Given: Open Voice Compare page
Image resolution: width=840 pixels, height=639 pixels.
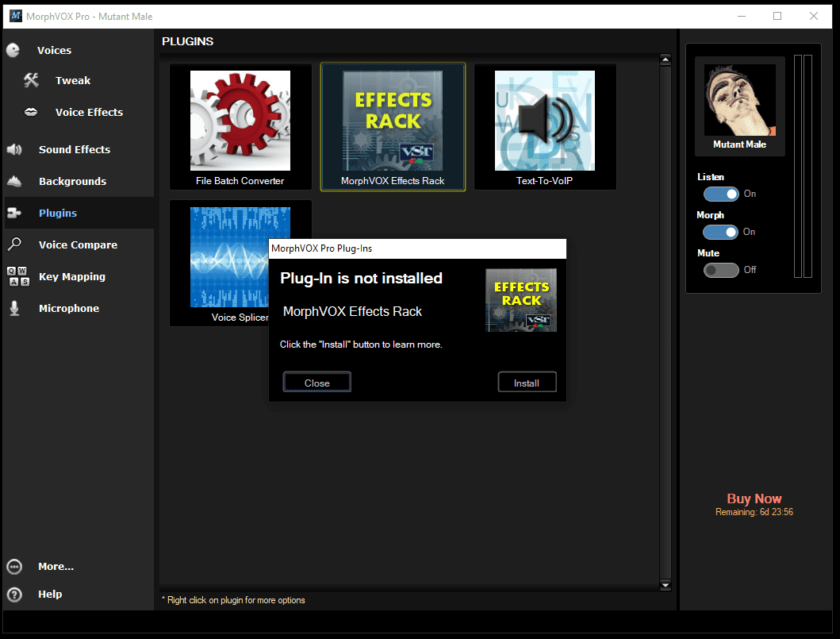Looking at the screenshot, I should tap(78, 244).
